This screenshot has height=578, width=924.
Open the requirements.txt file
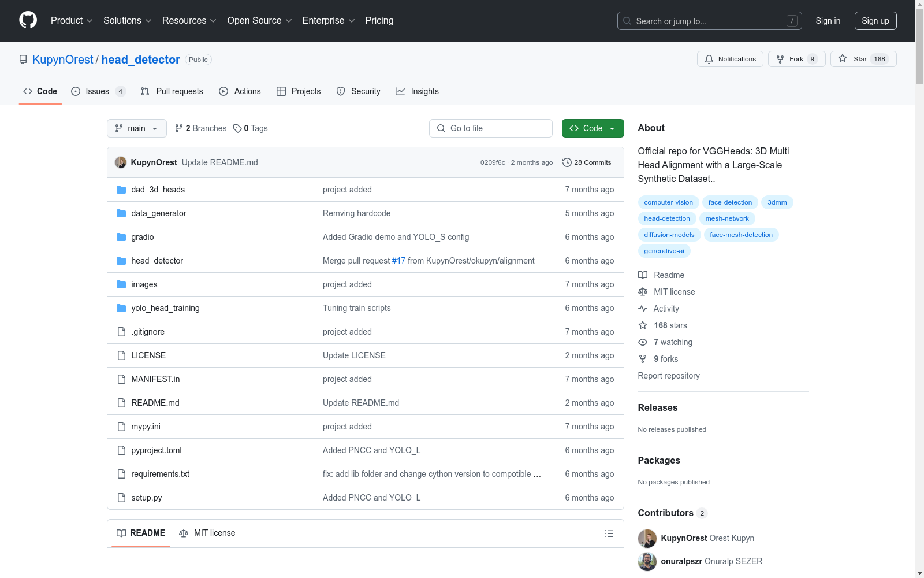click(161, 474)
